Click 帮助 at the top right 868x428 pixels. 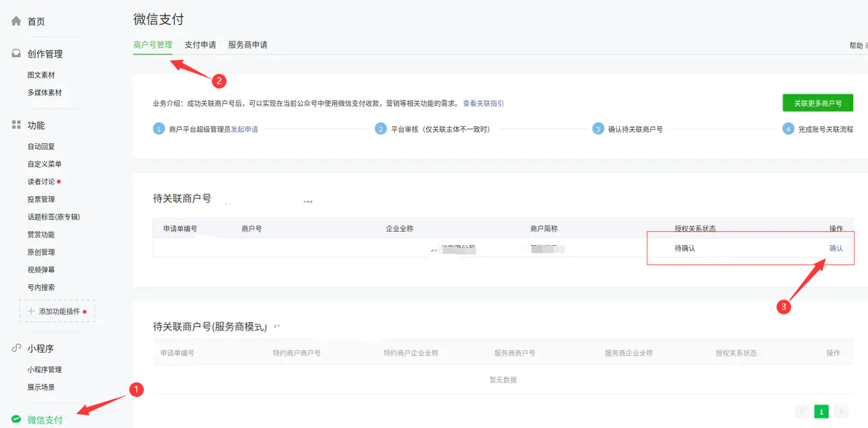[856, 46]
